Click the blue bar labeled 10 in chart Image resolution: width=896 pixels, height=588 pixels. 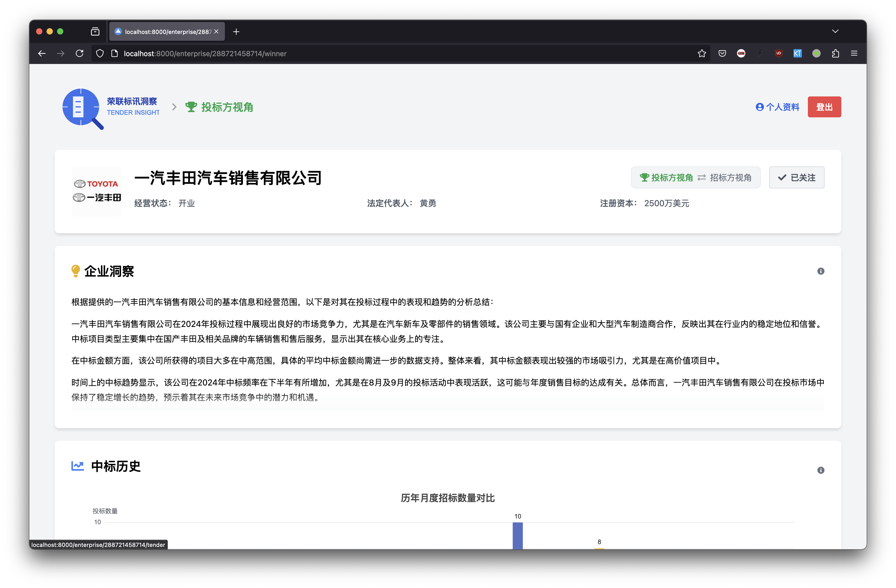[518, 536]
